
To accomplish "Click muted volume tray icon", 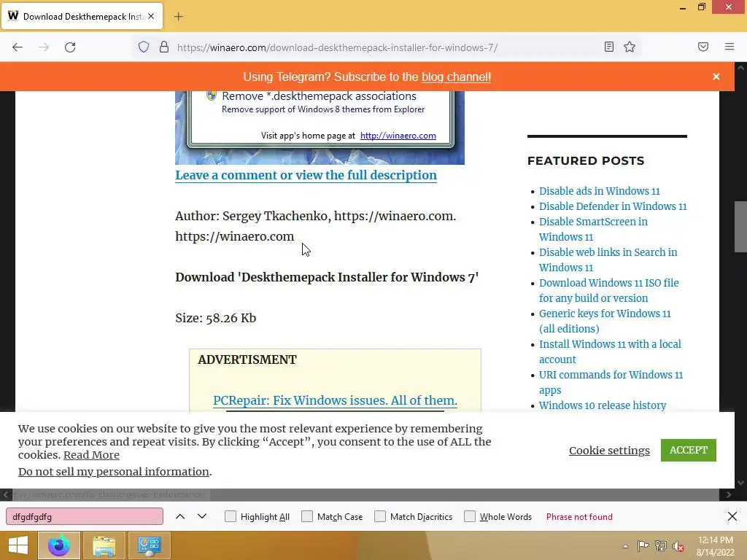I will coord(678,546).
